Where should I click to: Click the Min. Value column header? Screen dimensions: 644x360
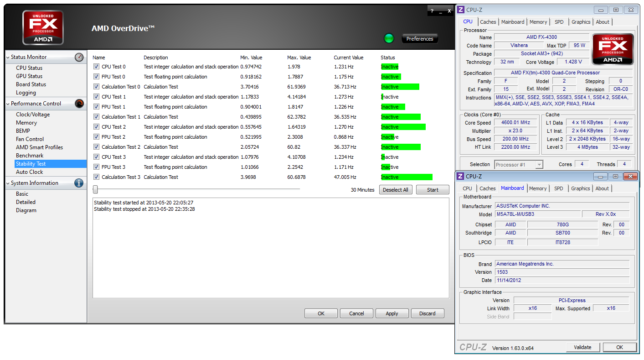pos(251,57)
